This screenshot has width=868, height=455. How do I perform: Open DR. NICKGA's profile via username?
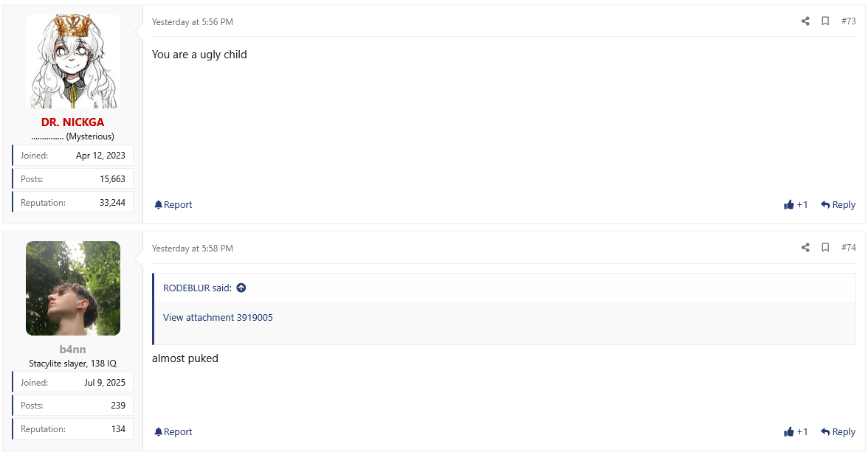pyautogui.click(x=72, y=122)
